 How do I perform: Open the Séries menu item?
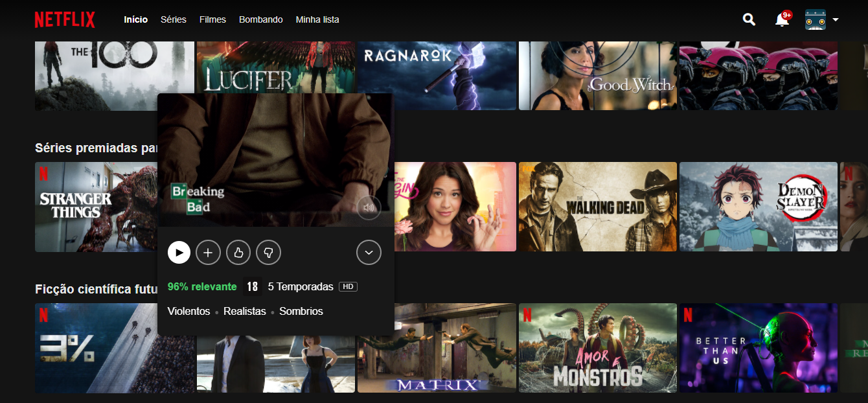click(174, 19)
